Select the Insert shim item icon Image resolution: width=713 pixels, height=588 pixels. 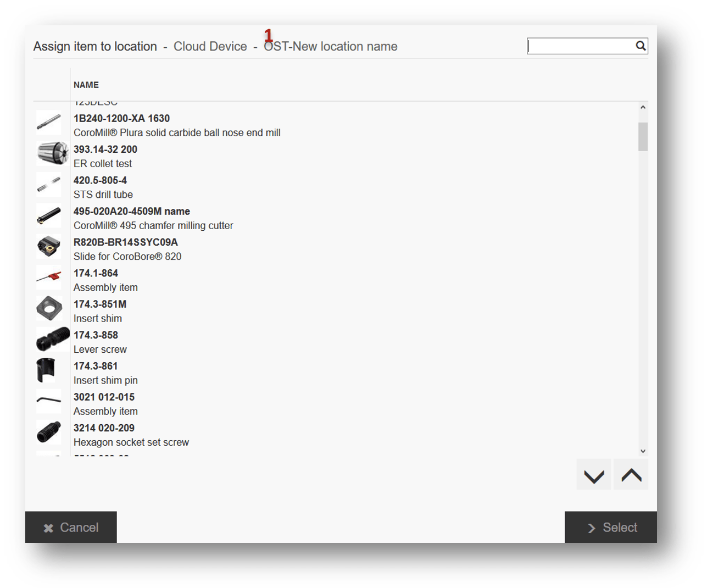pyautogui.click(x=49, y=308)
